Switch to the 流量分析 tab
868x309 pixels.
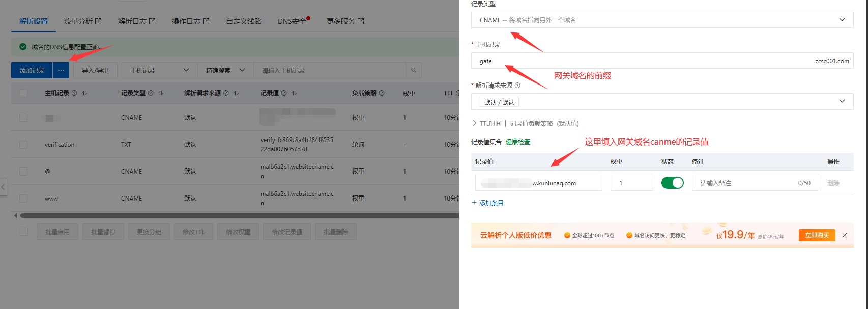82,21
